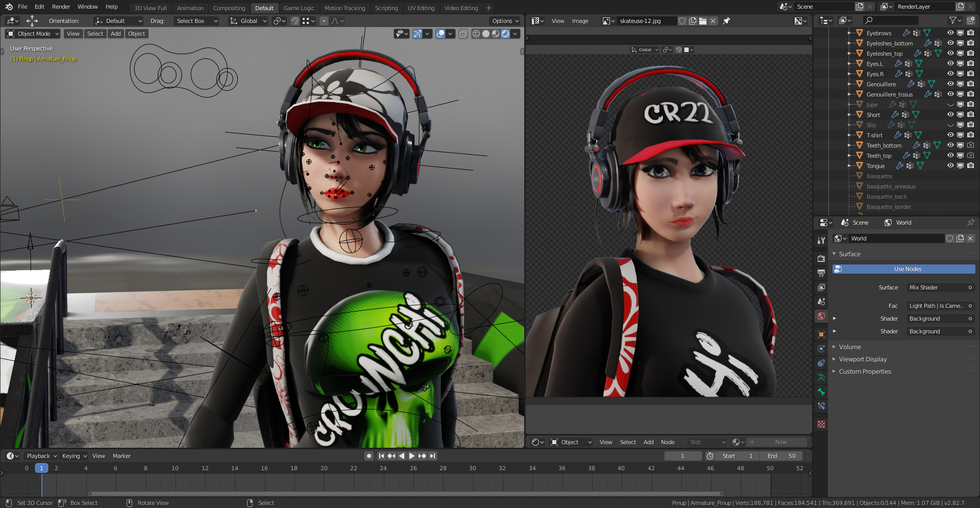
Task: Click modifier wrench icon of Eyebrows
Action: pos(906,33)
